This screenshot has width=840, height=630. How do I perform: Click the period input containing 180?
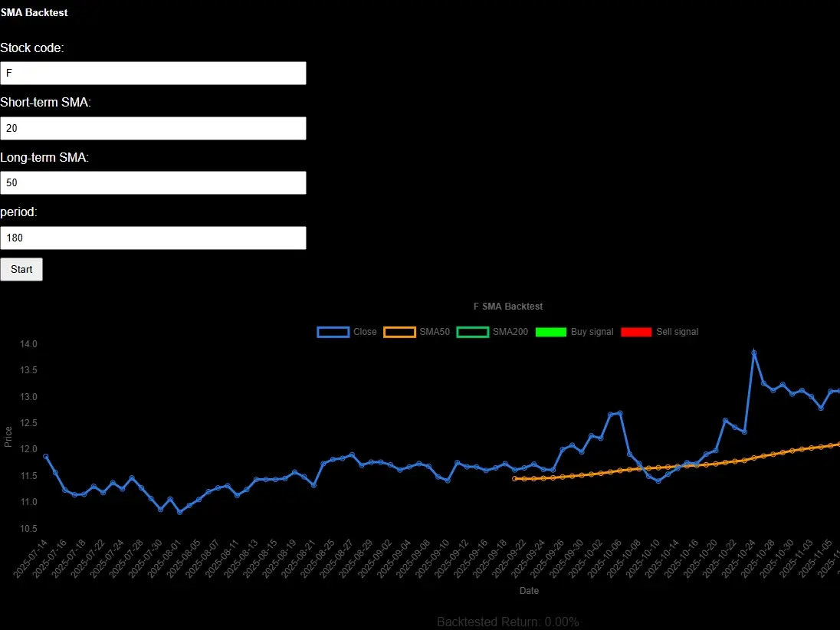pyautogui.click(x=153, y=238)
